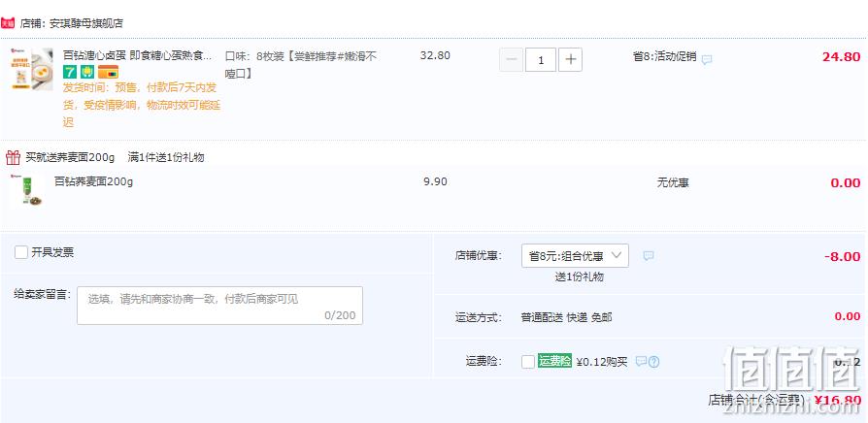Click the 送1份礼物 text under dropdown
Image resolution: width=868 pixels, height=423 pixels.
[x=579, y=277]
